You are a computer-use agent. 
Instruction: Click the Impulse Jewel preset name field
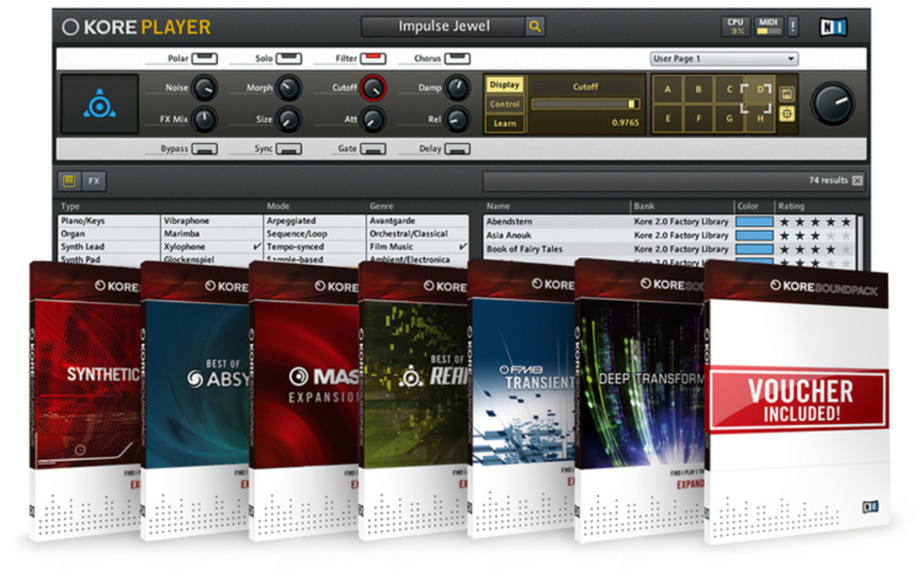click(444, 27)
